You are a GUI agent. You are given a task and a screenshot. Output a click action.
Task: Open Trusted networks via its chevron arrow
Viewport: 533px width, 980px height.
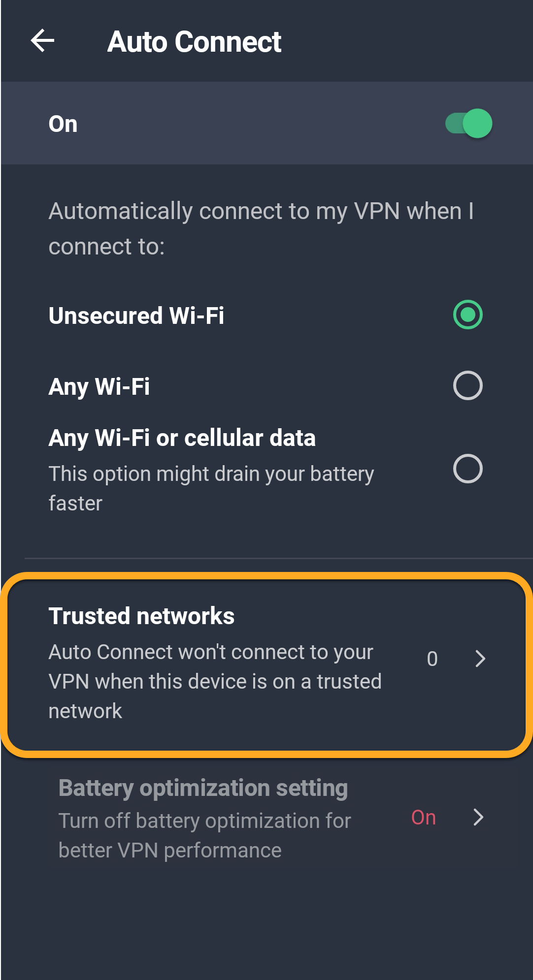point(480,659)
